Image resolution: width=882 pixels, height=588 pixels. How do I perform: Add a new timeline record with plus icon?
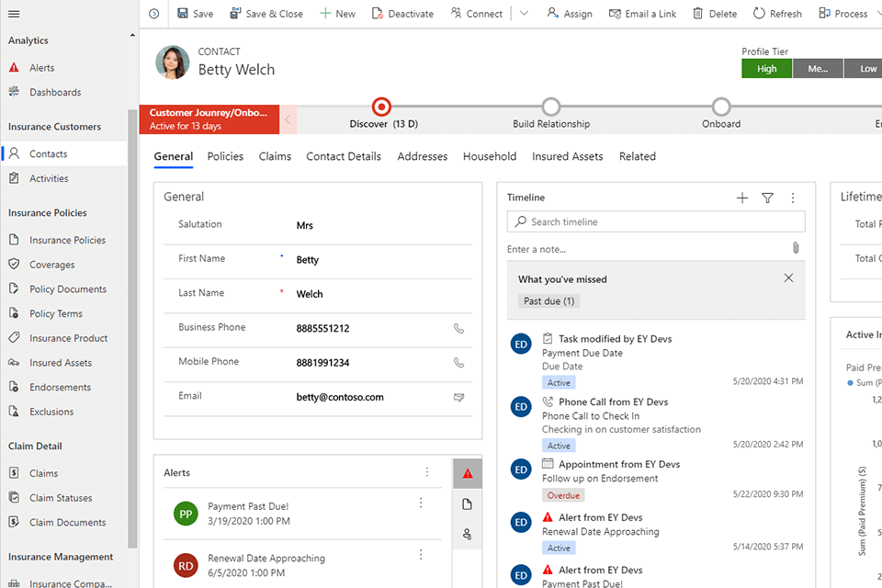[x=742, y=198]
